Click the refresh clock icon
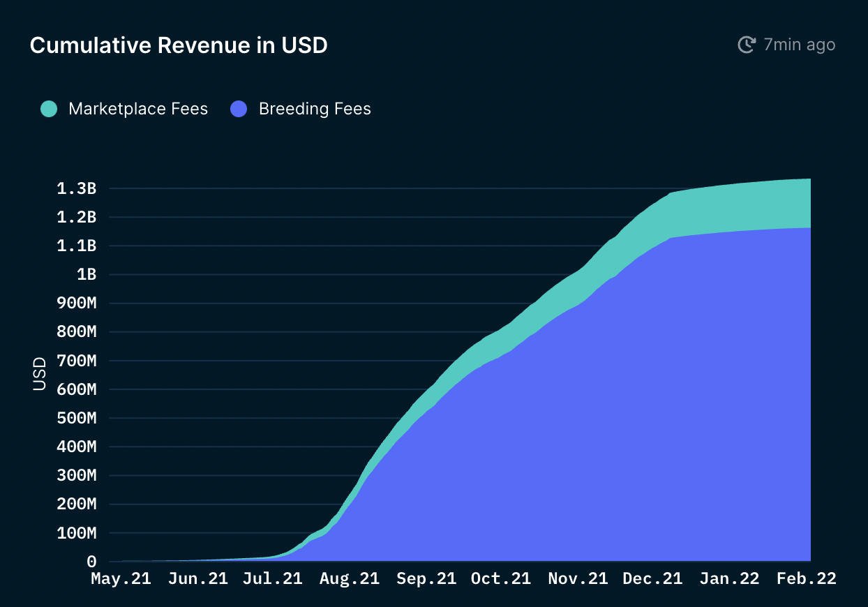The image size is (868, 607). tap(747, 45)
